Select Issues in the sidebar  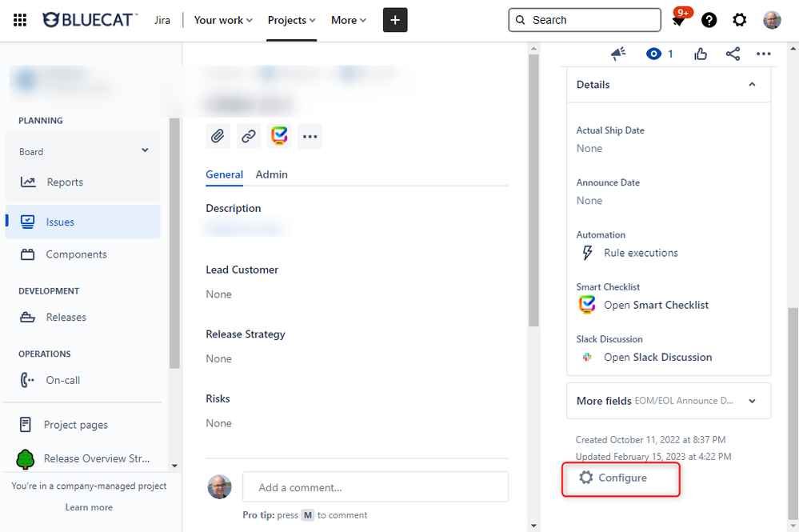83,222
